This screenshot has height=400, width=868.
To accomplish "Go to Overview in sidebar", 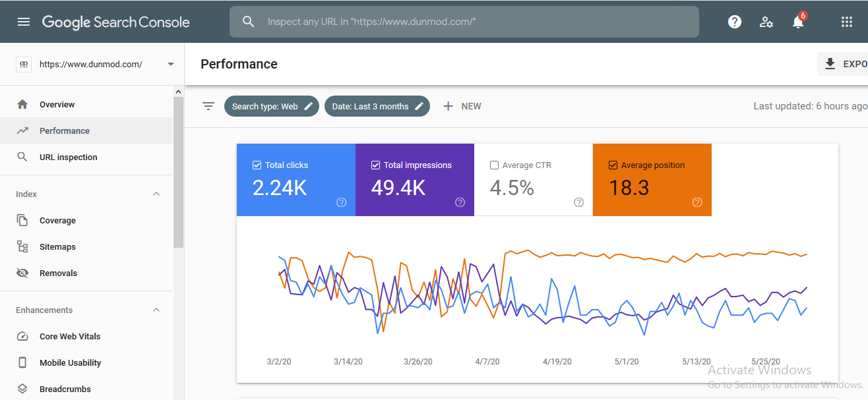I will tap(86, 104).
